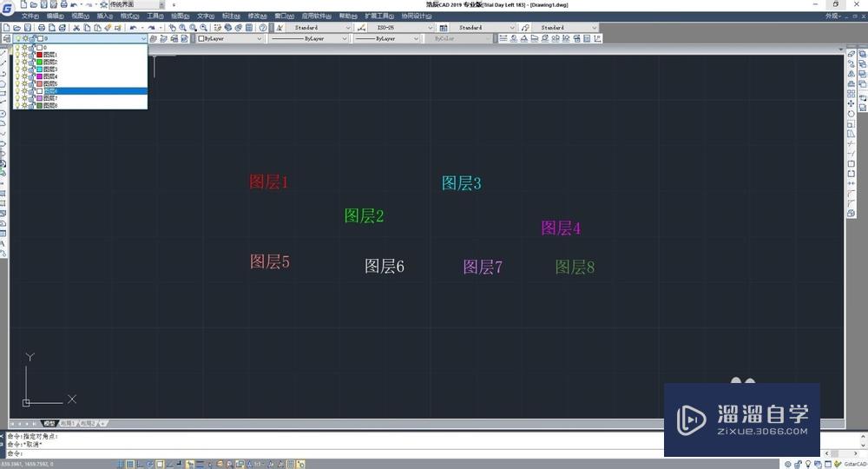
Task: Collapse the layer dropdown list arrow
Action: click(143, 39)
